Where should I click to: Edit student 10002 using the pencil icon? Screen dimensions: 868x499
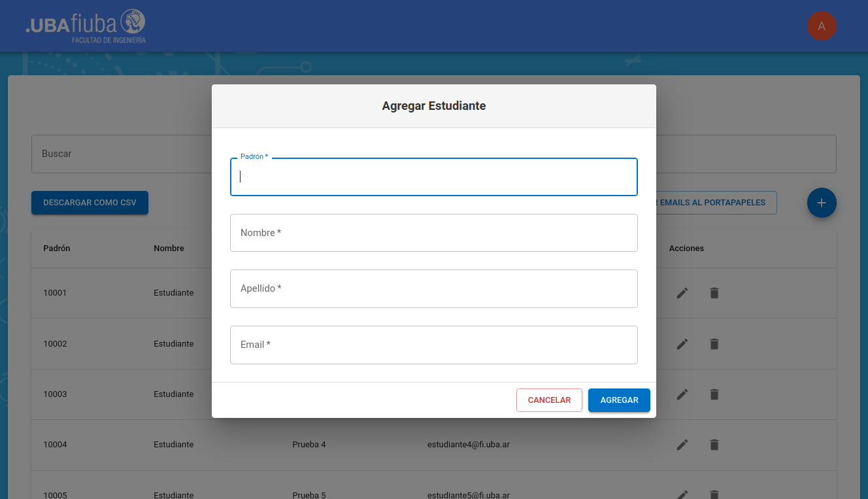point(682,344)
